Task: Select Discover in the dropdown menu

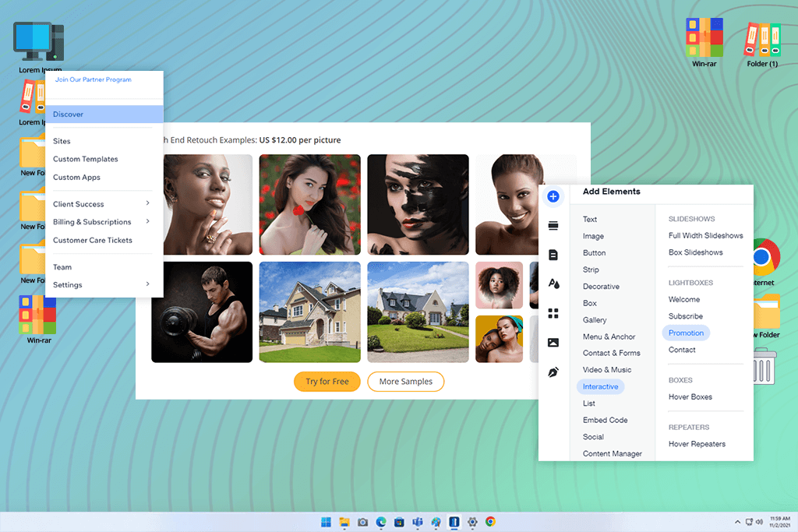Action: 104,115
